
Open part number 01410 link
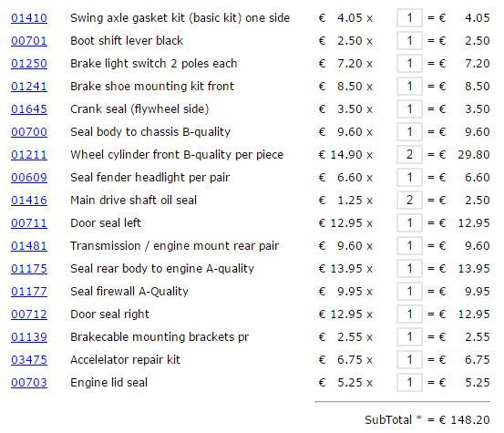(29, 18)
